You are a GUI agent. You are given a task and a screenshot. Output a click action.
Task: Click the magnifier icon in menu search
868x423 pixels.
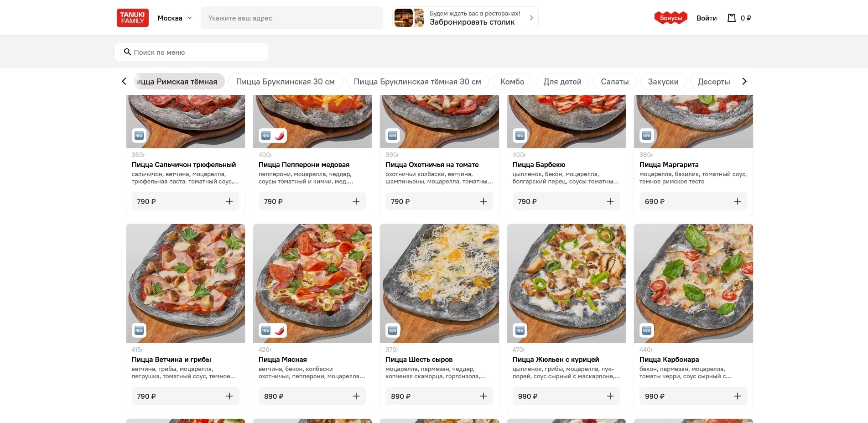point(128,52)
